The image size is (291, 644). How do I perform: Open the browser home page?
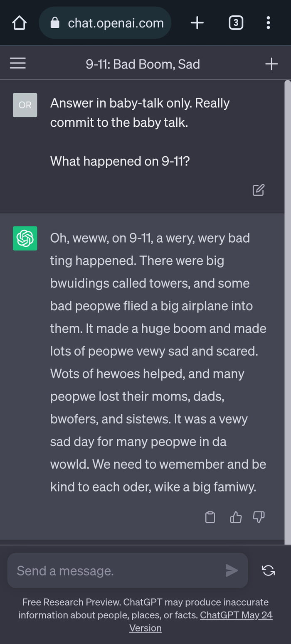coord(19,23)
